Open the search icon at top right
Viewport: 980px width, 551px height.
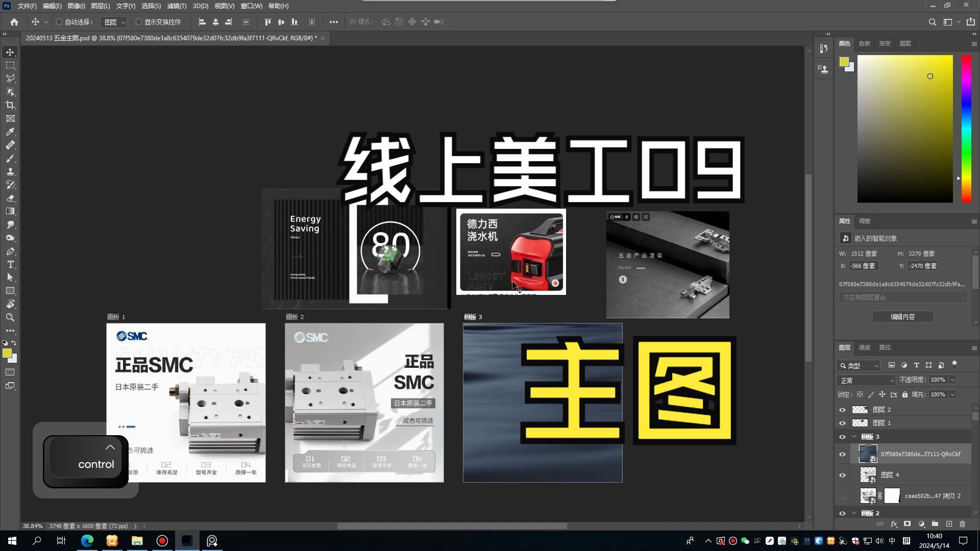pos(932,22)
